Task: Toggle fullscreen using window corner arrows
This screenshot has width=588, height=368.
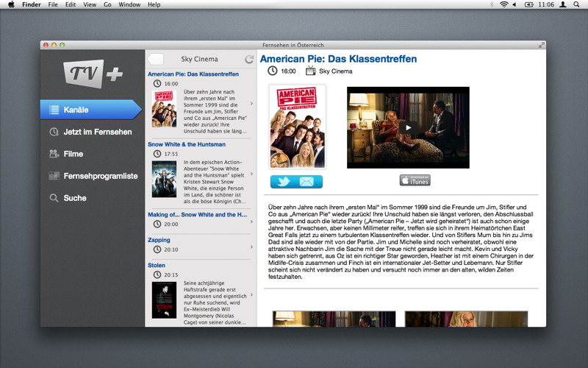Action: tap(541, 45)
